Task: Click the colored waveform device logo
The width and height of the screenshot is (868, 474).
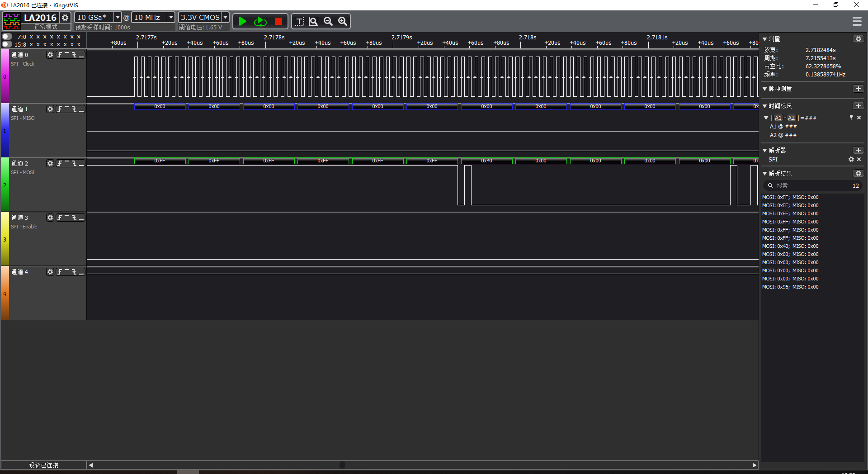Action: point(12,21)
